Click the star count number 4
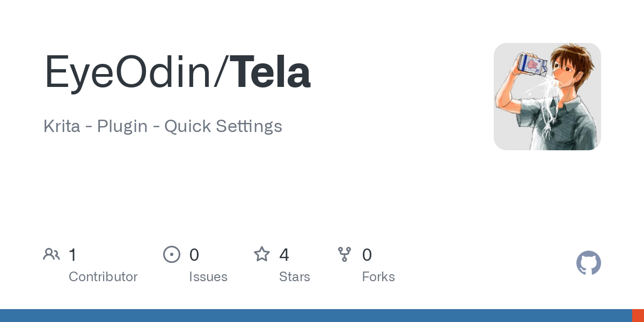The image size is (644, 322). pyautogui.click(x=284, y=255)
